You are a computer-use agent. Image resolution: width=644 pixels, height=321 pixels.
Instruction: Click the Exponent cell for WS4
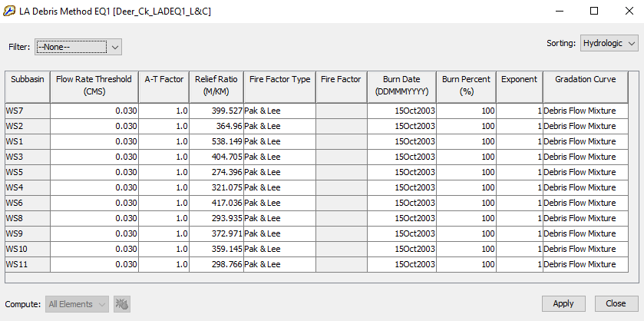520,188
